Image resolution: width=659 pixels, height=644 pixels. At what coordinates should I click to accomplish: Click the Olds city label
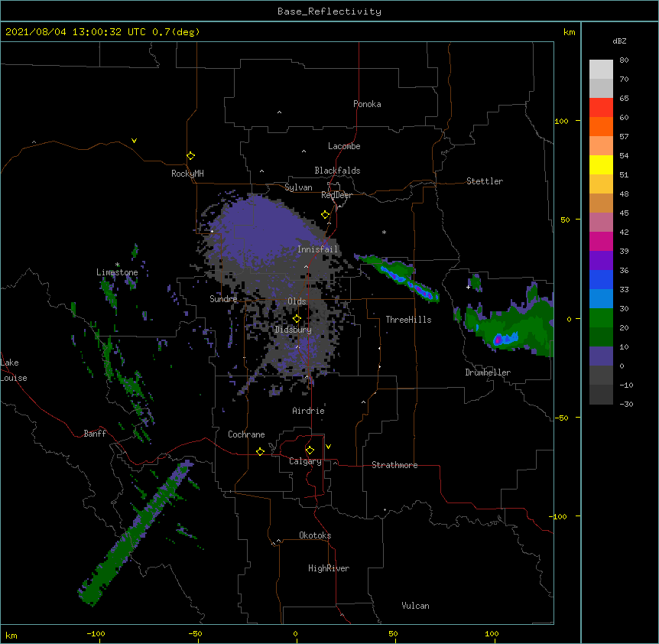297,301
